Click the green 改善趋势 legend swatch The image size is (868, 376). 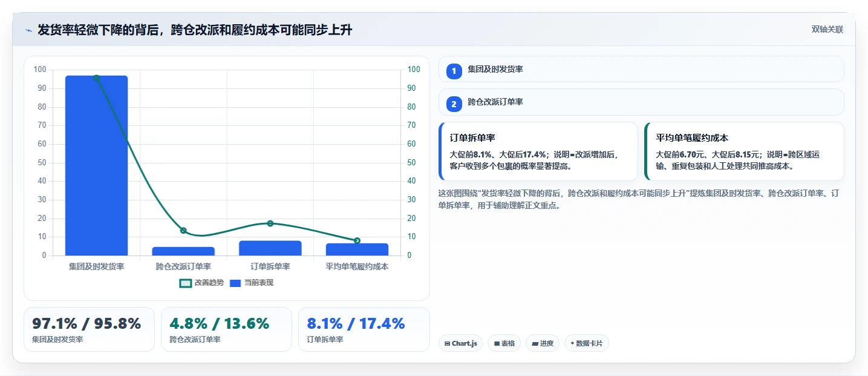pyautogui.click(x=186, y=283)
